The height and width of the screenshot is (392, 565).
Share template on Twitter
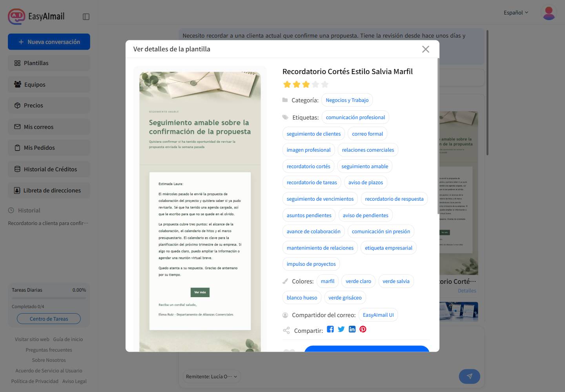341,329
